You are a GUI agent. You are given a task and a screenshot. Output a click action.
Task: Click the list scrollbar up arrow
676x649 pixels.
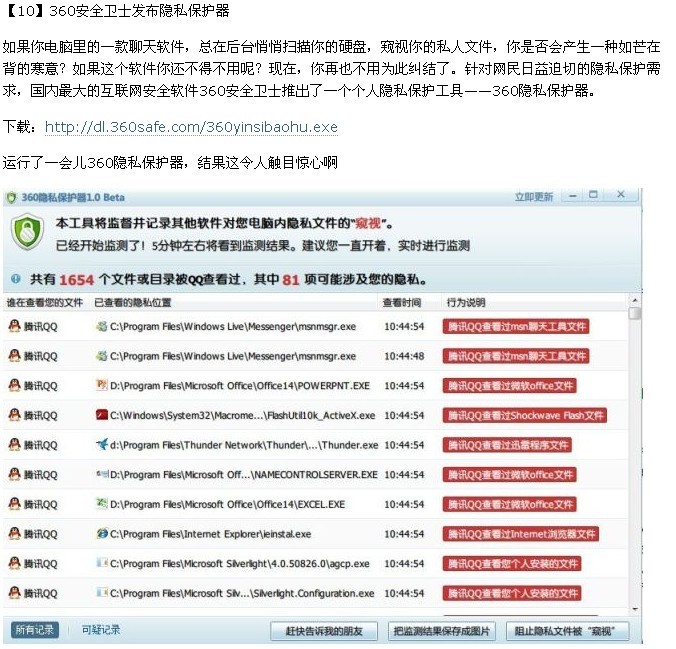point(635,300)
